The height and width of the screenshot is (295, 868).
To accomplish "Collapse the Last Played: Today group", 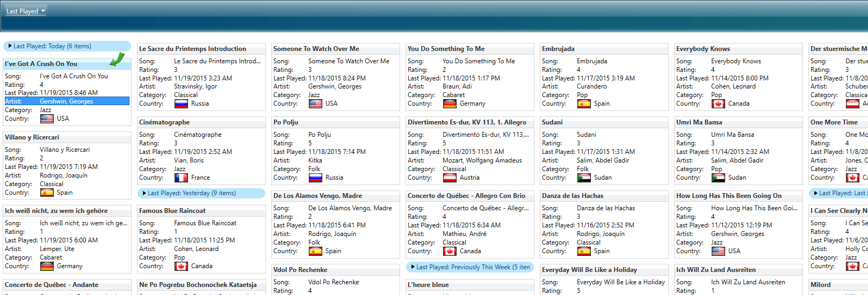I will click(10, 46).
